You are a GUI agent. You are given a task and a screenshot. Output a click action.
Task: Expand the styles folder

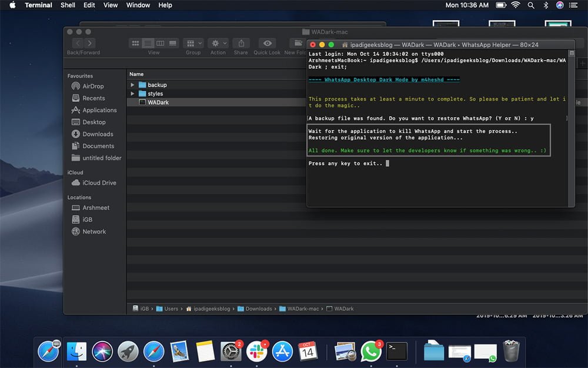point(132,94)
